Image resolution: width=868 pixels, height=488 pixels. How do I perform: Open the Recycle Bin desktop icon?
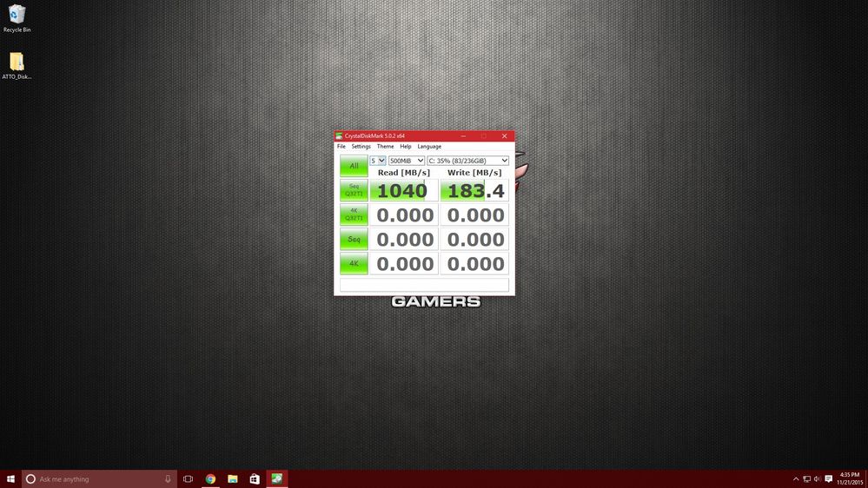(17, 18)
